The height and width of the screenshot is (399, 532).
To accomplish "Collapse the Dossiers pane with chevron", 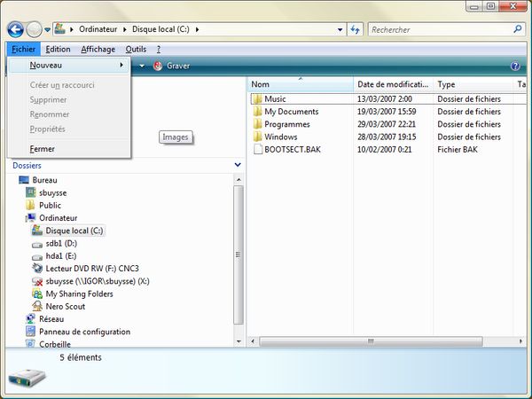I will pos(237,165).
